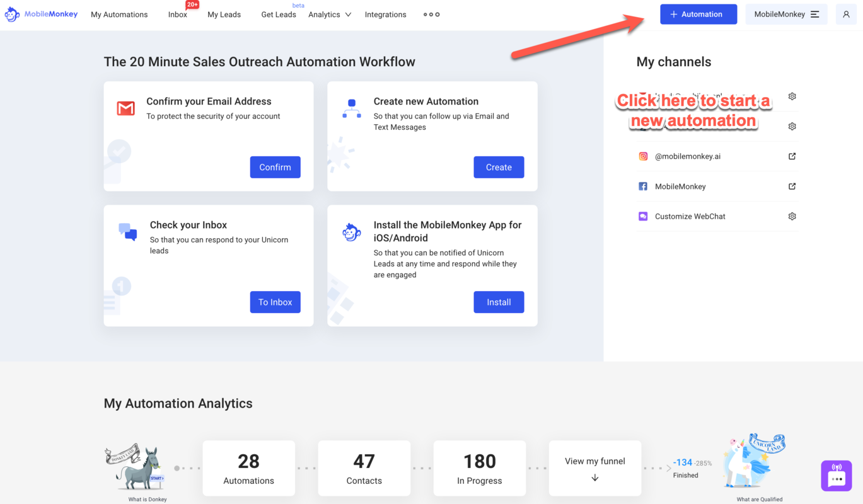
Task: Click the Inbox 20+ notification badge
Action: pos(192,4)
